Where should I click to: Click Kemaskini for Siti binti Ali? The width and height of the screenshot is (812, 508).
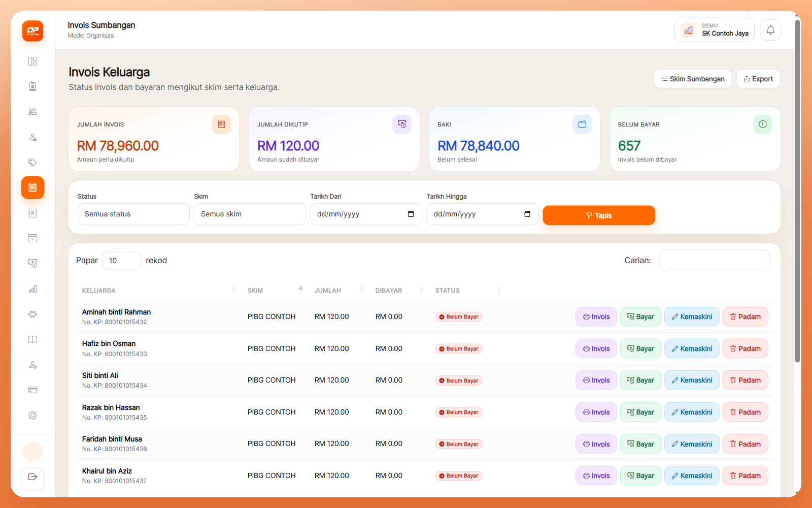pos(692,380)
